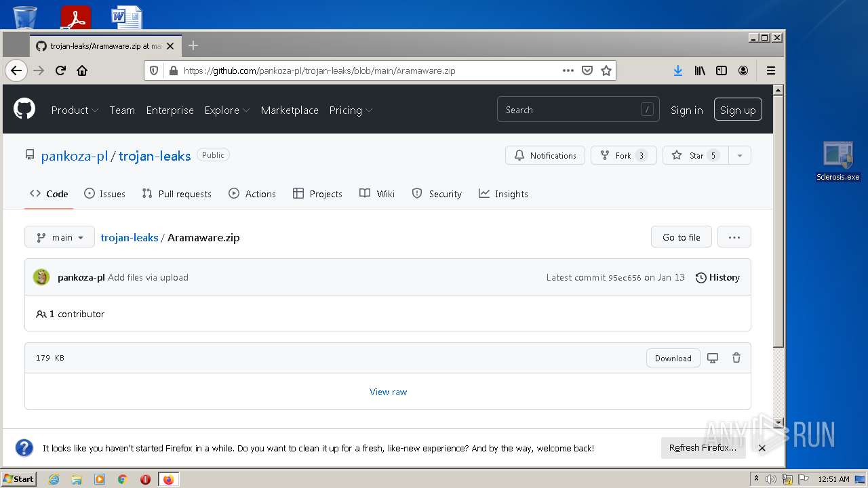Switch to the Projects tab
The width and height of the screenshot is (868, 488).
(x=317, y=194)
